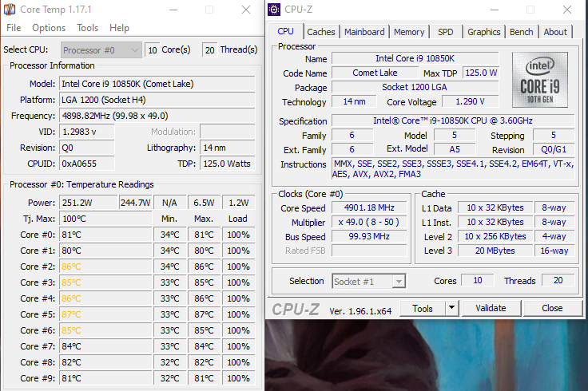Click the Multiplier value x 49.0 ( 8 - 50 )
This screenshot has height=391, width=588.
coord(369,222)
